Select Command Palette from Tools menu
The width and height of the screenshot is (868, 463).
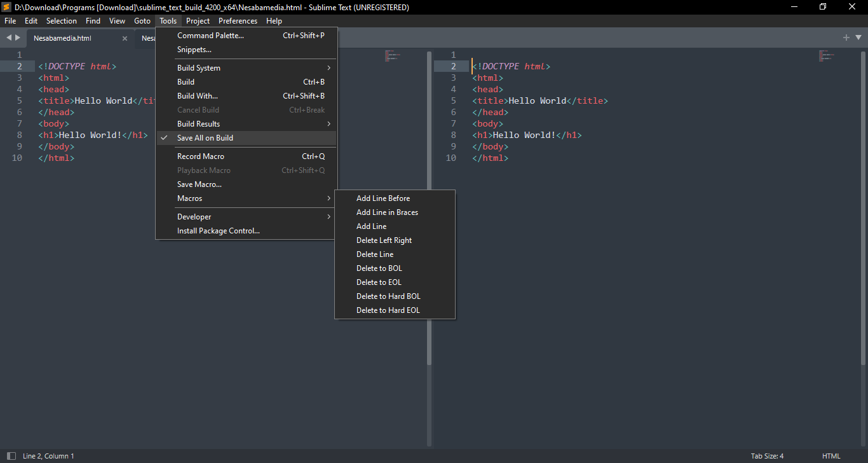click(x=210, y=36)
